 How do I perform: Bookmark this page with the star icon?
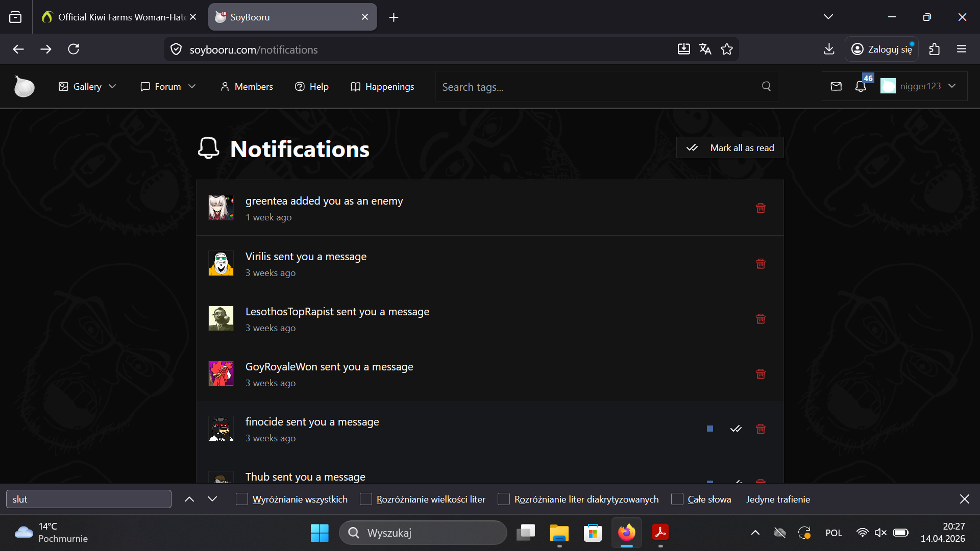pos(727,49)
